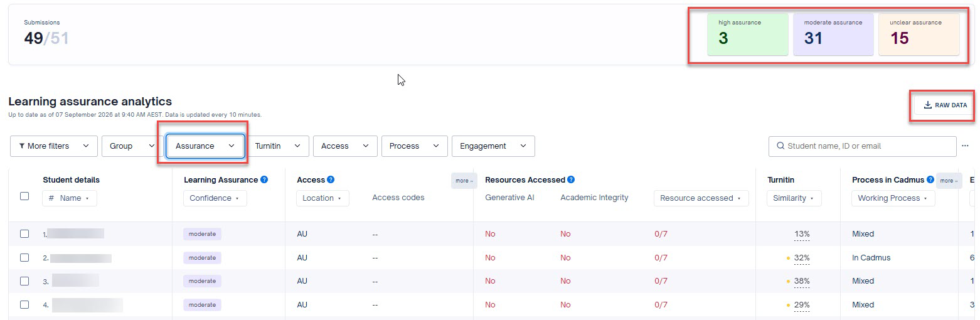The image size is (980, 320).
Task: Expand Access columns with more button
Action: (464, 181)
